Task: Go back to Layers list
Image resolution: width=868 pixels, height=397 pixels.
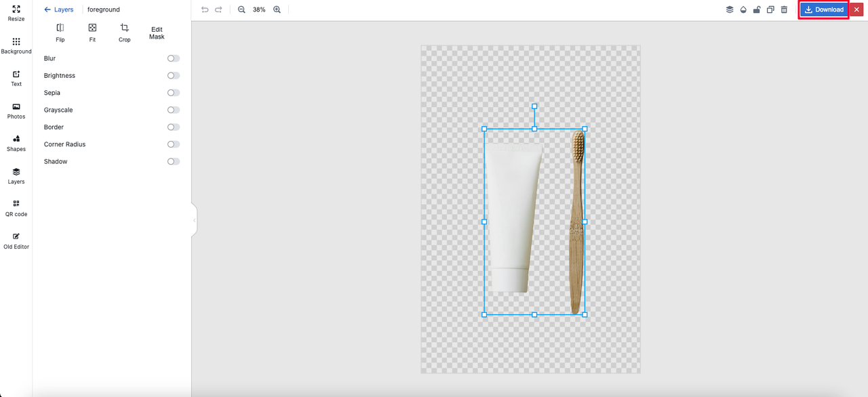Action: point(59,9)
